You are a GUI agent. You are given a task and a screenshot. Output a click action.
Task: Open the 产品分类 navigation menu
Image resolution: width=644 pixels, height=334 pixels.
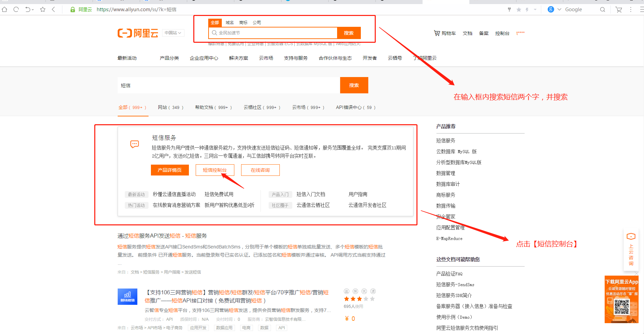[x=169, y=58]
